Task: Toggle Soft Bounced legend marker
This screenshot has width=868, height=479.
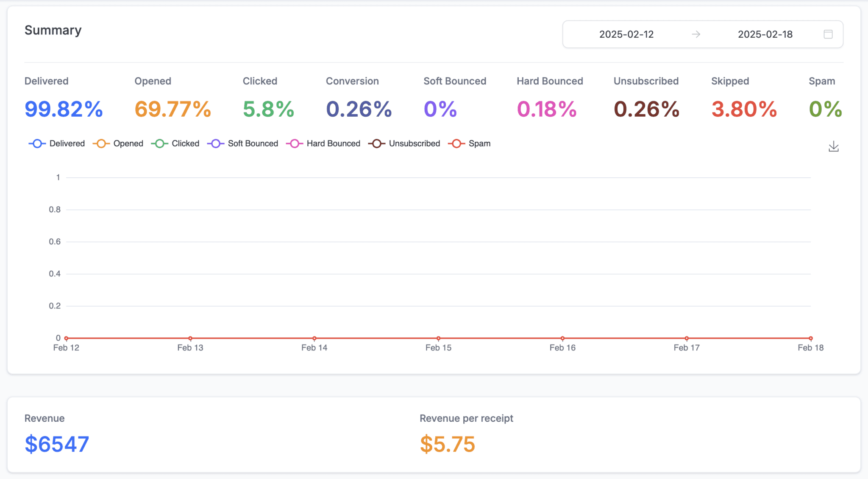Action: point(216,143)
